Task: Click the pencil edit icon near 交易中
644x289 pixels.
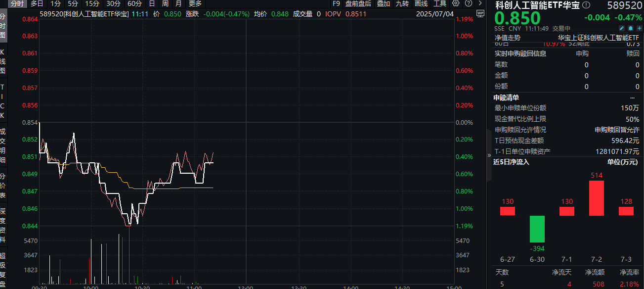Action: coord(622,28)
